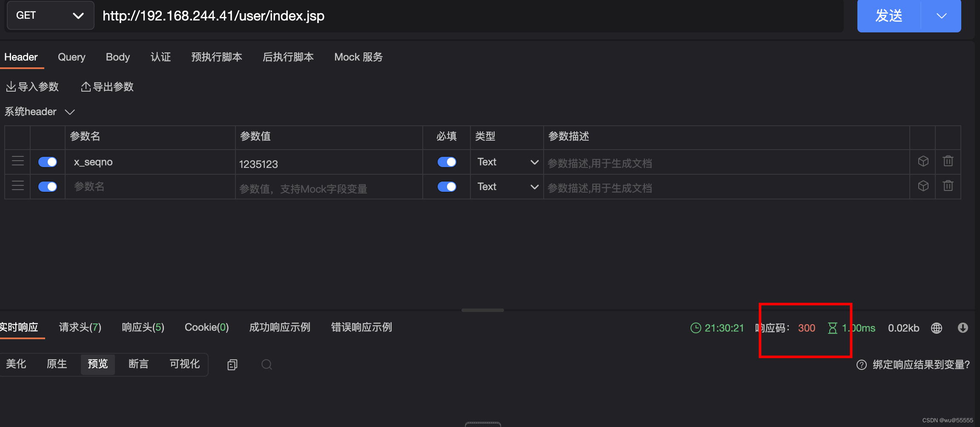Image resolution: width=980 pixels, height=427 pixels.
Task: Disable the x_seqno header parameter
Action: [47, 162]
